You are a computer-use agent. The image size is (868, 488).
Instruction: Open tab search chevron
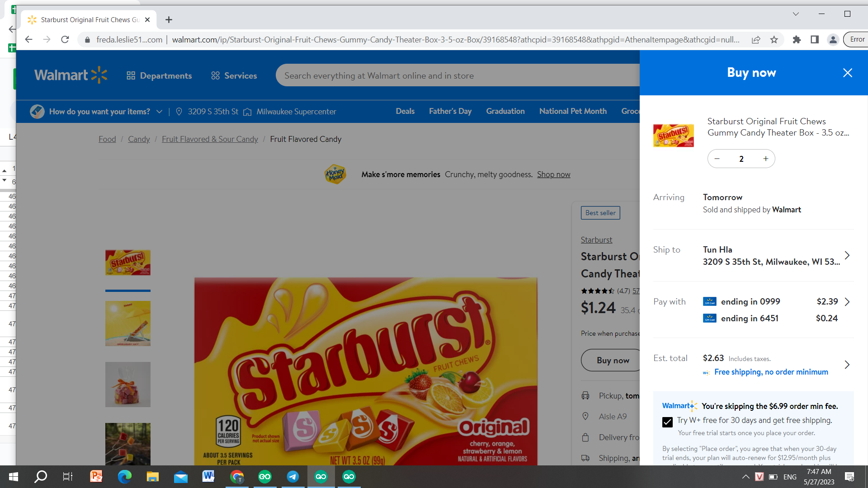796,14
